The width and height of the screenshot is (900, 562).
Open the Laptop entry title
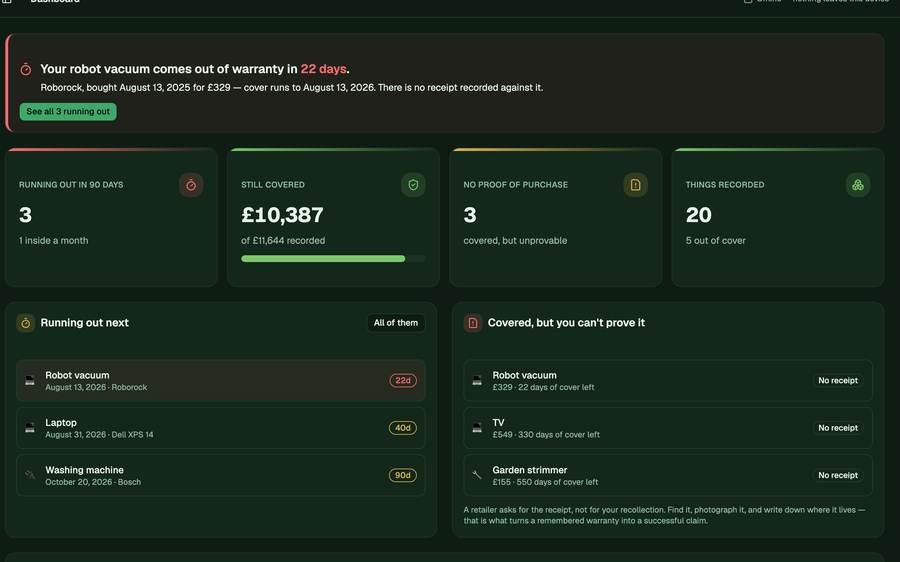[61, 423]
